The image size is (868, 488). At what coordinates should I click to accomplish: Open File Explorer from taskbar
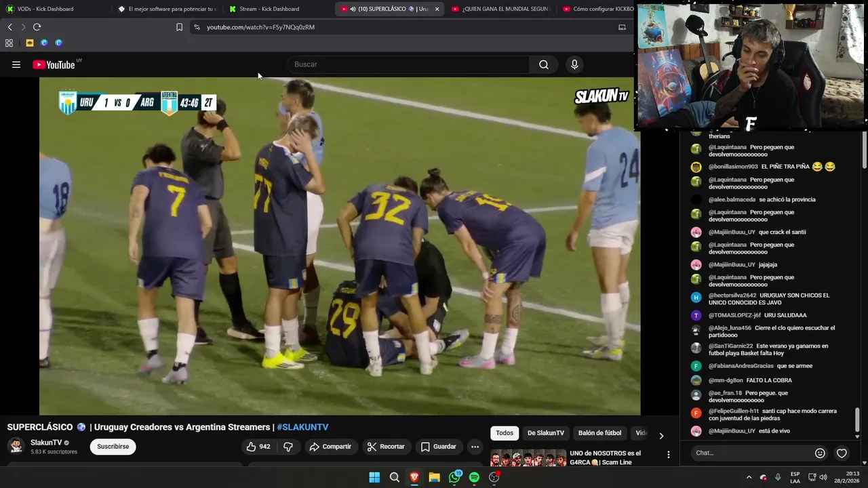434,477
